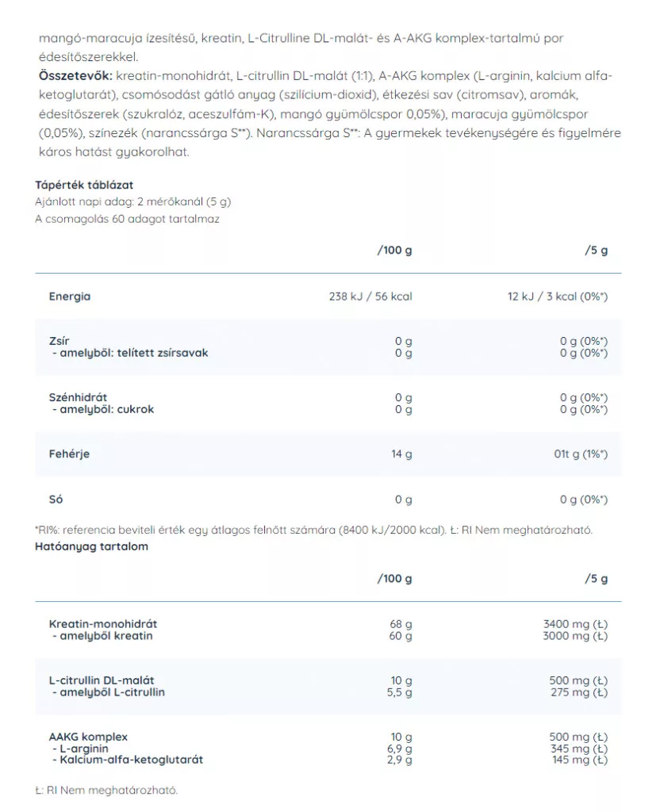Click the "Kreatin-monohidrát" row label
Viewport: 660px width, 812px height.
pos(103,624)
